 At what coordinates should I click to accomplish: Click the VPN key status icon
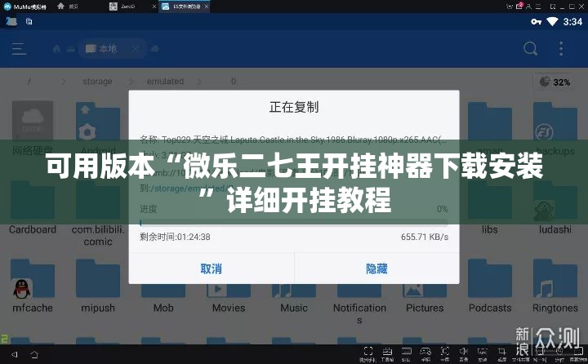pos(537,22)
